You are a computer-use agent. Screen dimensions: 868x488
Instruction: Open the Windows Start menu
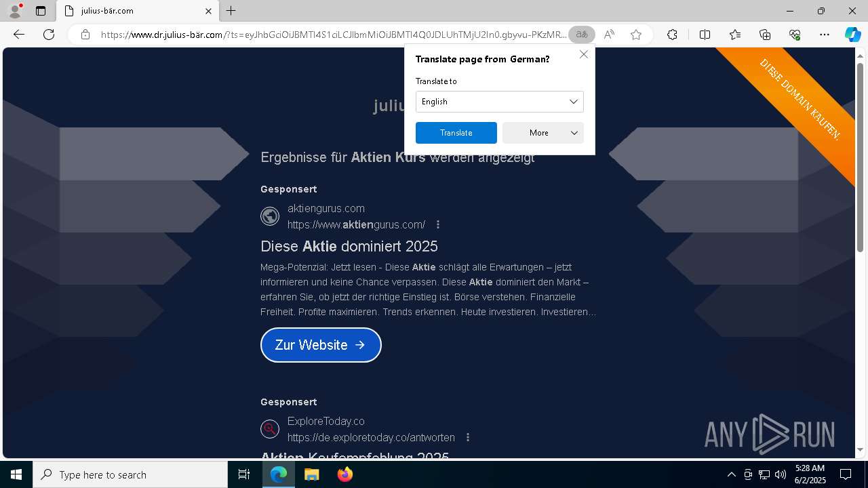16,474
